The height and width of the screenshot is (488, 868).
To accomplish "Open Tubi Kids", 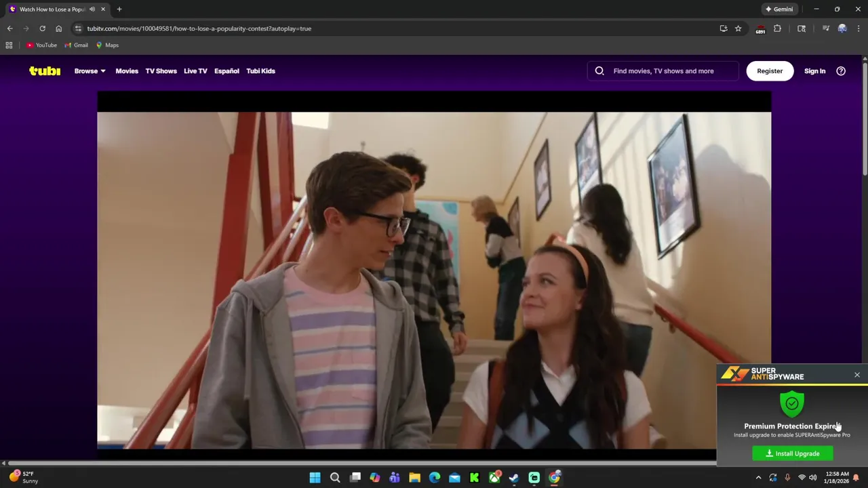I will 260,70.
